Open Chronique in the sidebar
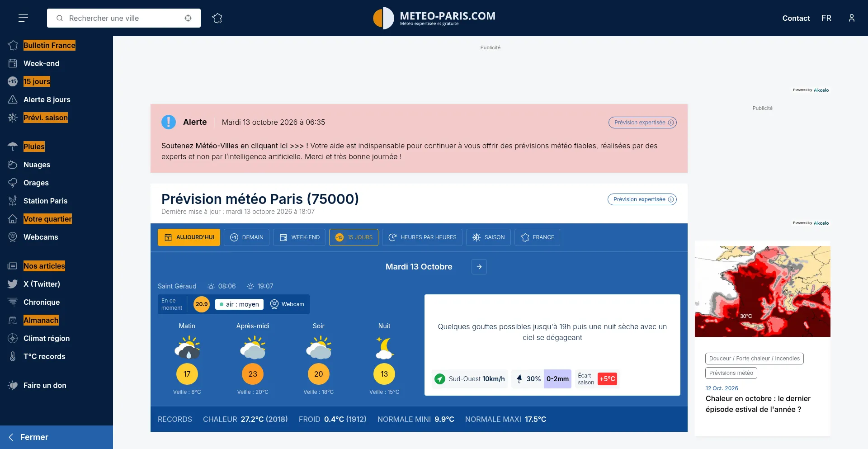 pos(42,302)
